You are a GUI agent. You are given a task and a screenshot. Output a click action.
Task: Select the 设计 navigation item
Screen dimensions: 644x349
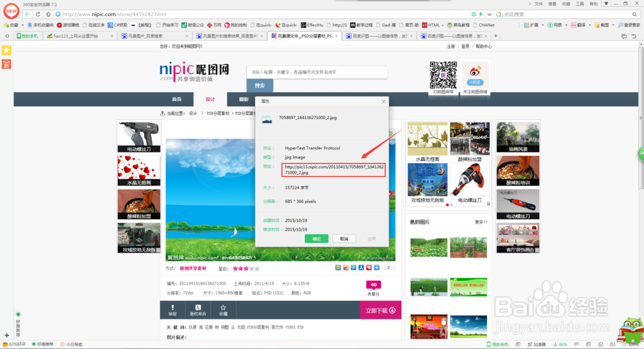(x=211, y=99)
